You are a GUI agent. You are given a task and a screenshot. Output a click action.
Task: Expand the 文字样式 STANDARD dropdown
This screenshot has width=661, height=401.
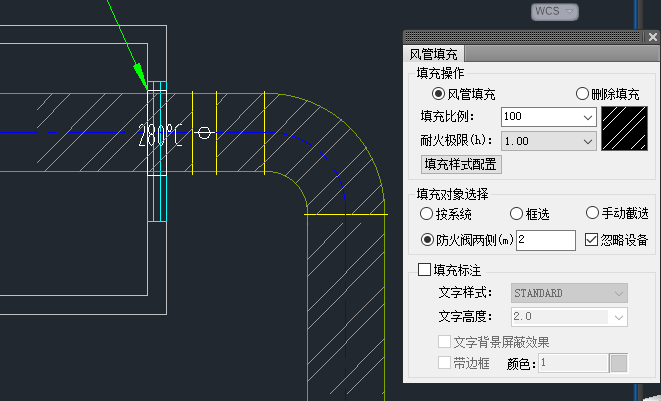[x=619, y=293]
